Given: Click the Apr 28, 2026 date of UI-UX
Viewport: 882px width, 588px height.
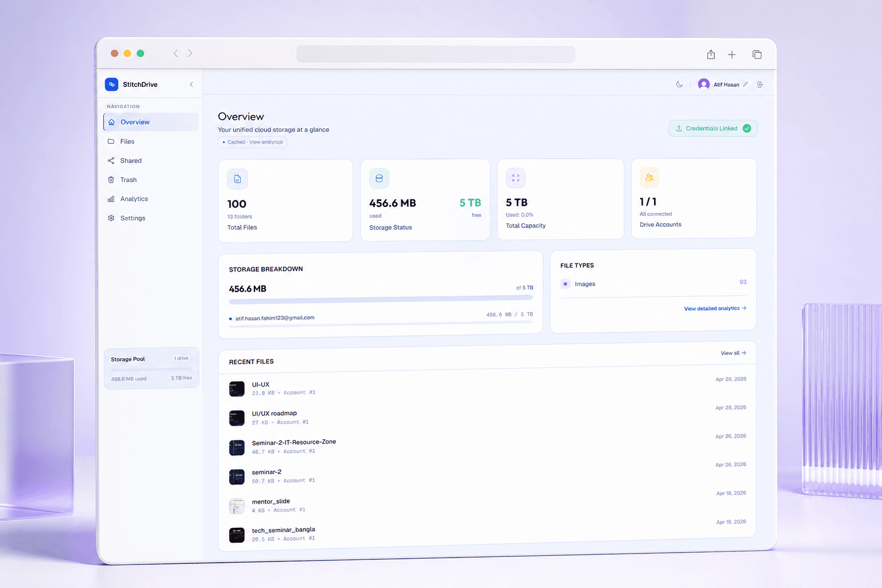Looking at the screenshot, I should 731,379.
